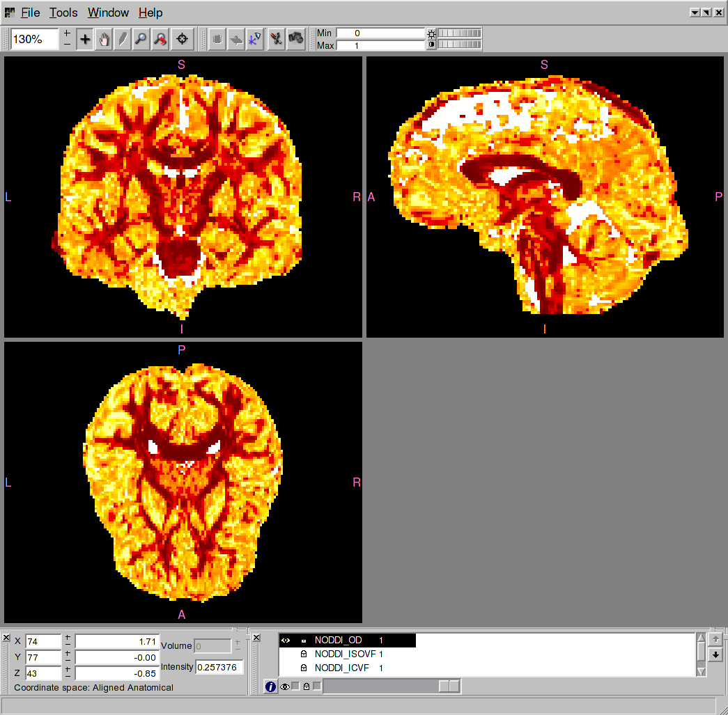
Task: Activate the hand pan tool
Action: click(104, 40)
